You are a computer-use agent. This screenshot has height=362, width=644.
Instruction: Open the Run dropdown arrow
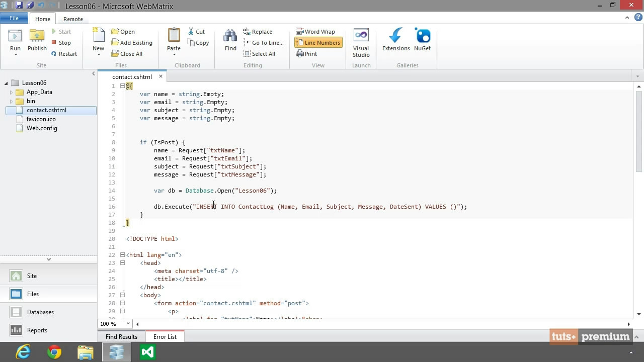[15, 54]
